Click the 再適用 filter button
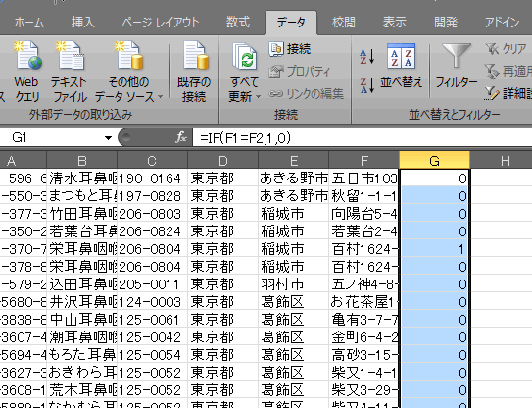 pos(508,72)
